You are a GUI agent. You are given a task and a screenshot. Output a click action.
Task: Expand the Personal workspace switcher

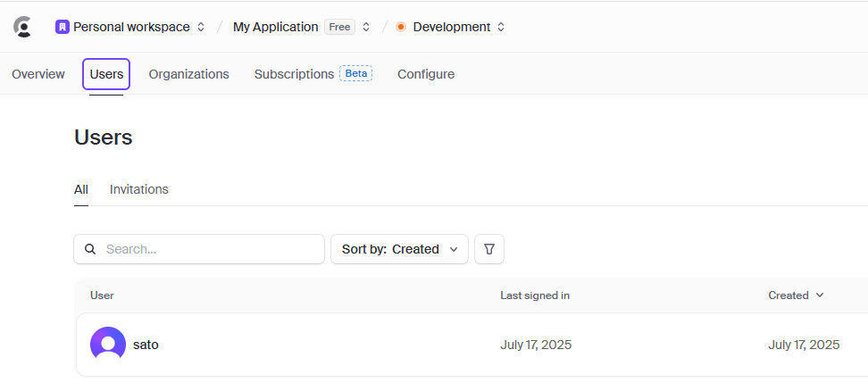tap(200, 27)
